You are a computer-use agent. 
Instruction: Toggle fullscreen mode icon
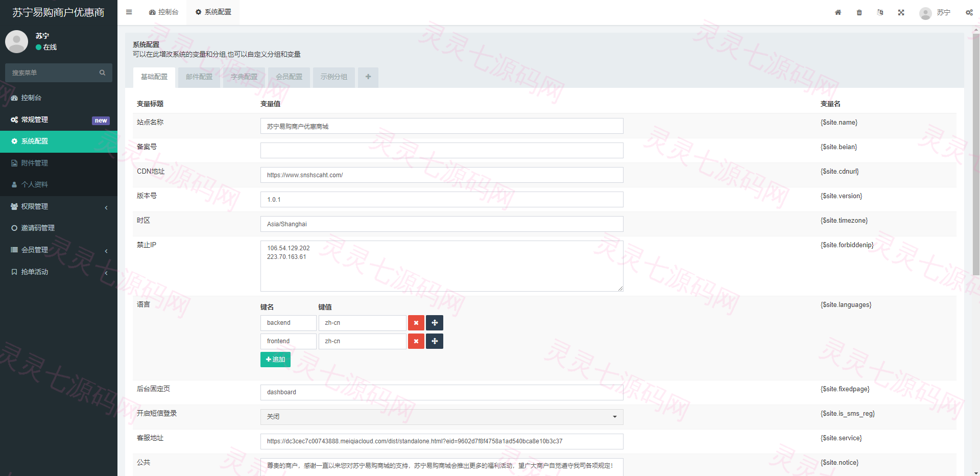point(901,12)
